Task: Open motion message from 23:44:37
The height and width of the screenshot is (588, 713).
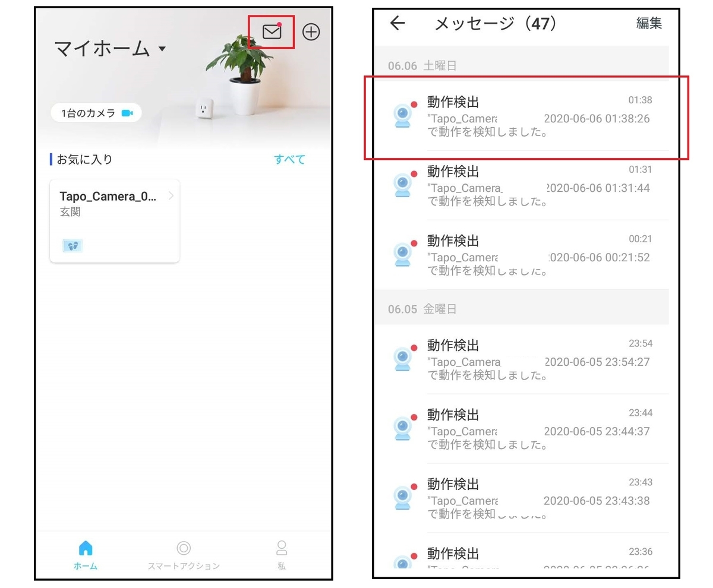Action: click(x=522, y=428)
